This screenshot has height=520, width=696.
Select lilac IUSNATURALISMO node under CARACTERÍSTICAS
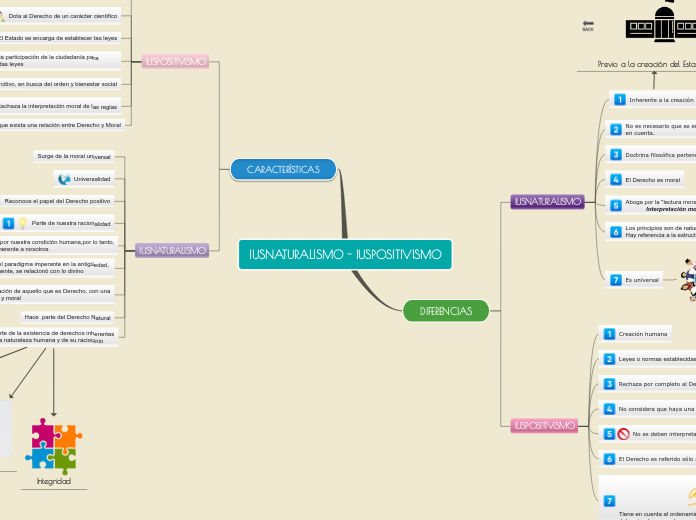point(172,250)
